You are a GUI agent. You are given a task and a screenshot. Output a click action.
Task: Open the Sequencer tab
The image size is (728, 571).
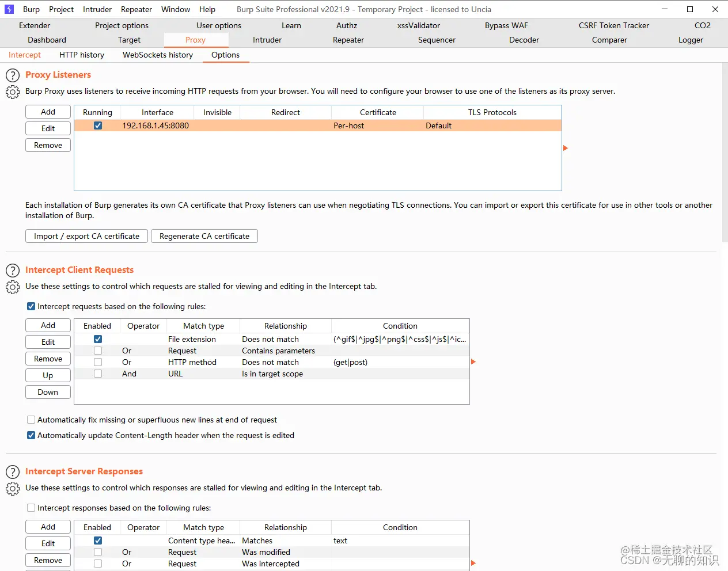click(437, 40)
